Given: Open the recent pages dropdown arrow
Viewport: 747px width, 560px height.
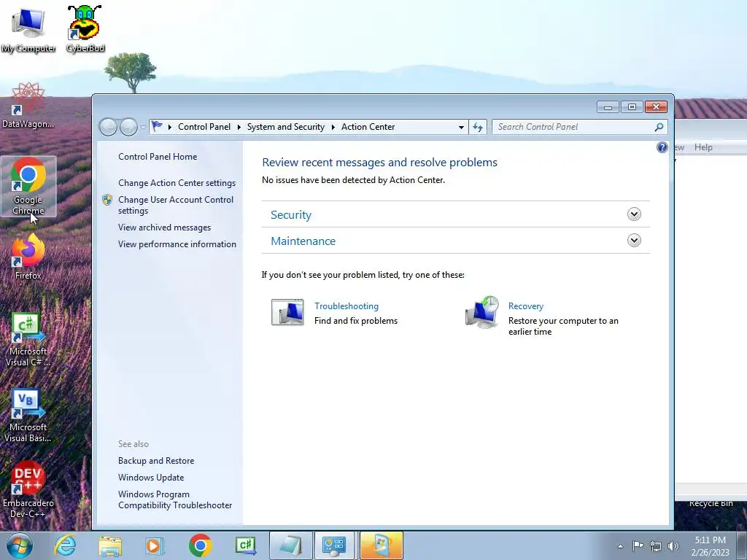Looking at the screenshot, I should (143, 127).
